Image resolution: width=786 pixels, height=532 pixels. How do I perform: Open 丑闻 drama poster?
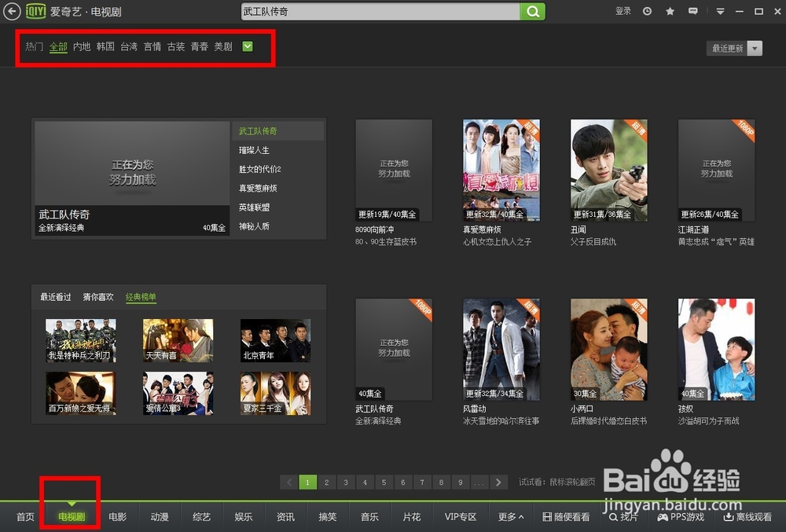pyautogui.click(x=608, y=171)
